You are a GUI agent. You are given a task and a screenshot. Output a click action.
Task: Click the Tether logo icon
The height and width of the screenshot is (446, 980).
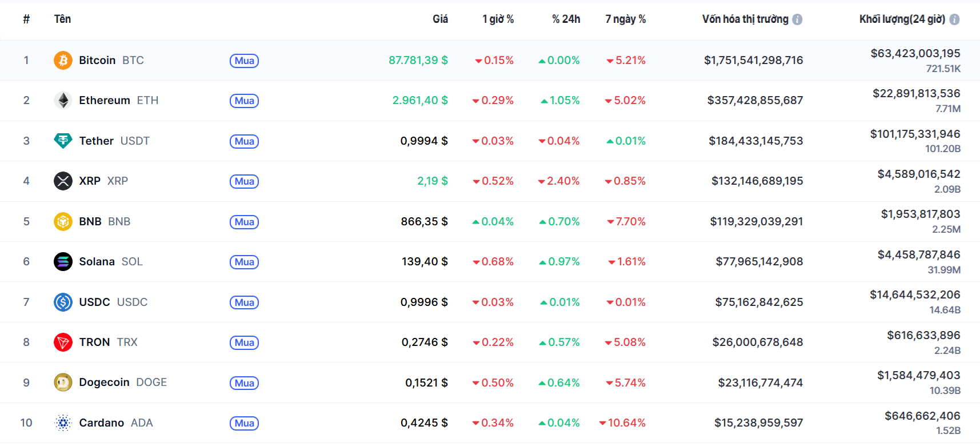click(63, 141)
